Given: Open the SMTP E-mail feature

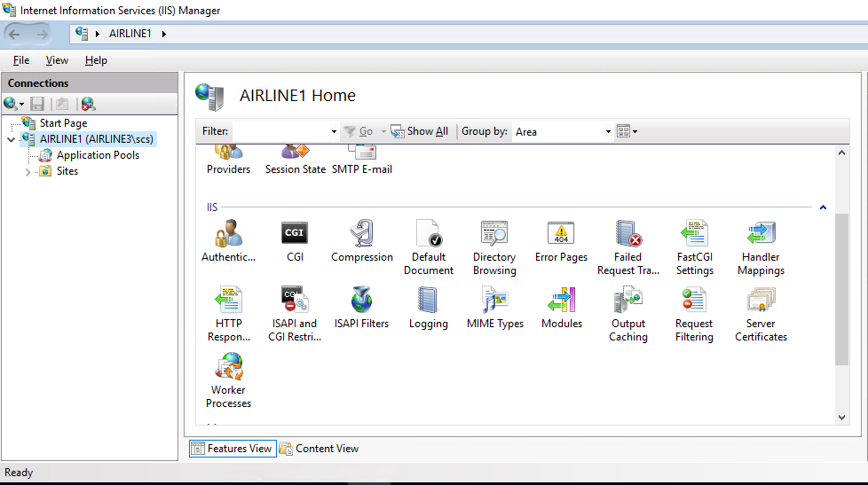Looking at the screenshot, I should point(362,160).
